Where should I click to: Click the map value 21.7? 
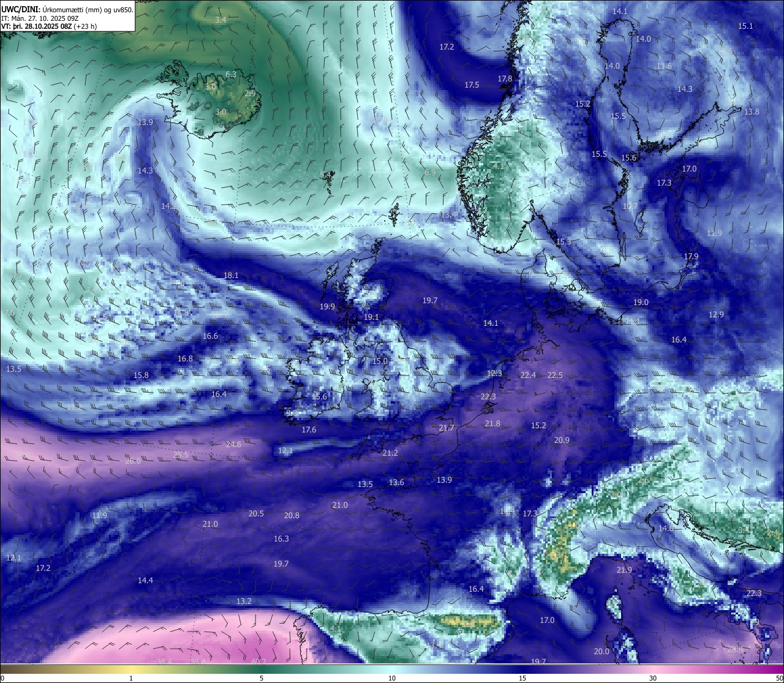pos(447,428)
